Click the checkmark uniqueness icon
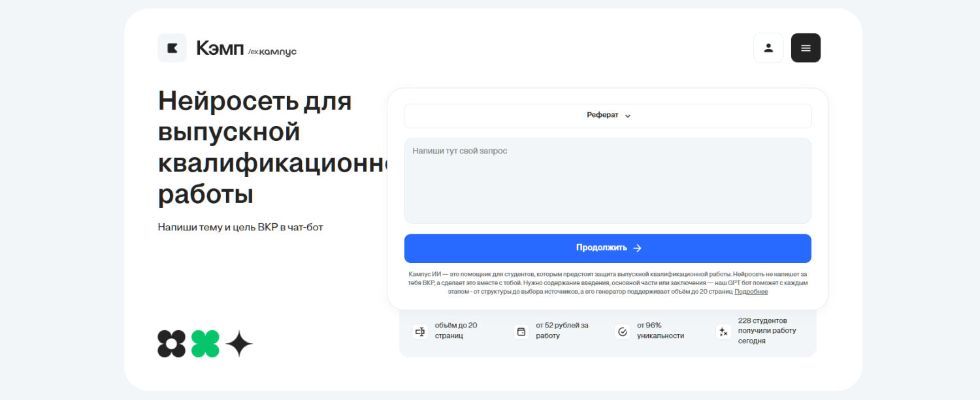 tap(623, 331)
